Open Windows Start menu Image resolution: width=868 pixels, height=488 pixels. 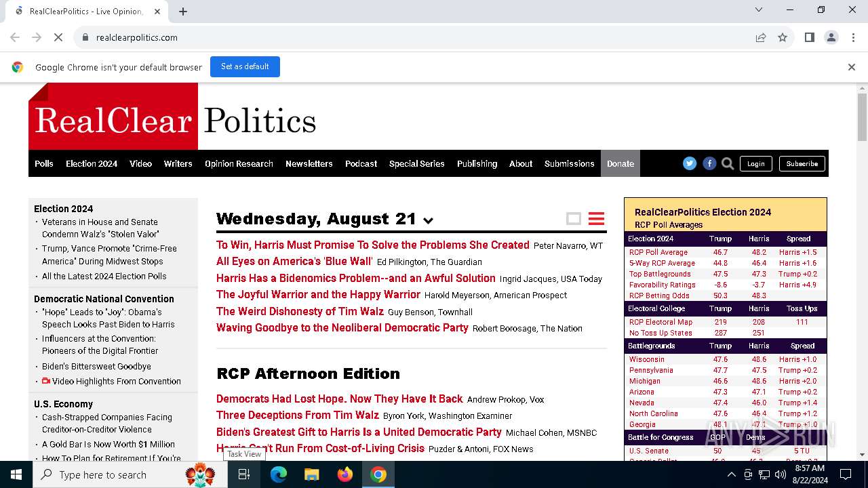pos(16,474)
